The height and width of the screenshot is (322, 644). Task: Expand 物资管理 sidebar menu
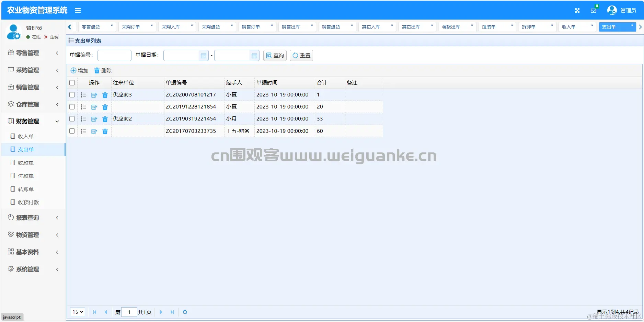click(33, 235)
